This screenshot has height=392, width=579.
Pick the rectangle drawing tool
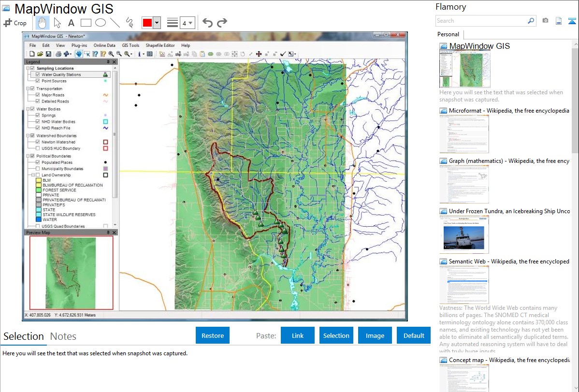click(86, 23)
